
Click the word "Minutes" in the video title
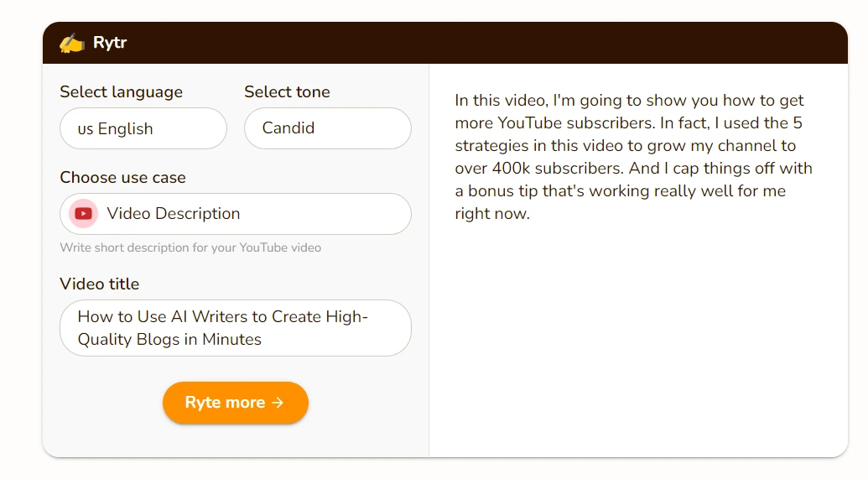(231, 340)
